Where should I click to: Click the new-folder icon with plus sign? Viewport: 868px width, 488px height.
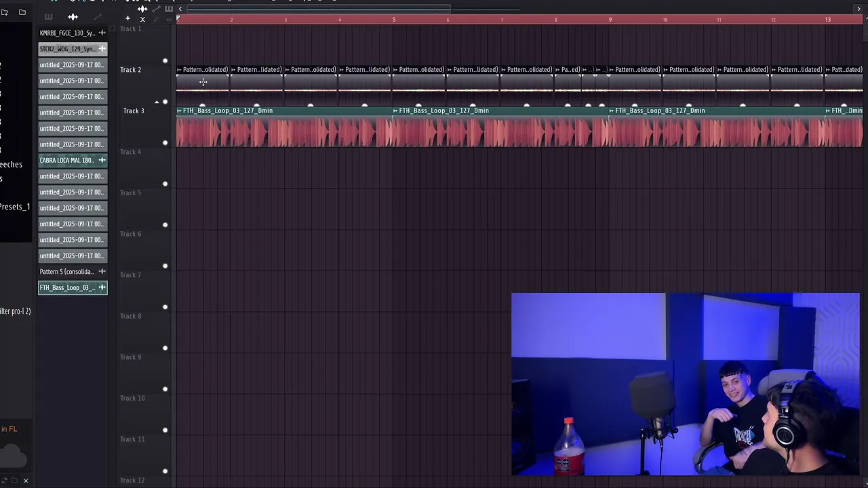coord(4,12)
